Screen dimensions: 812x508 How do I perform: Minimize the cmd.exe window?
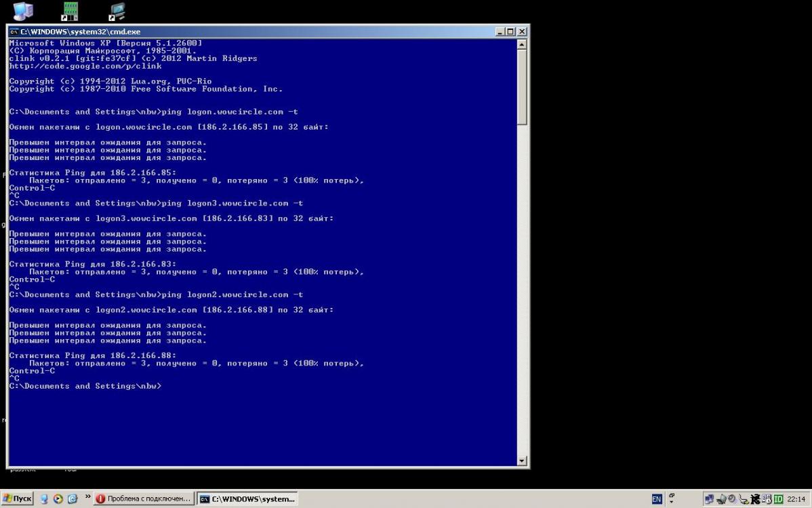click(500, 32)
